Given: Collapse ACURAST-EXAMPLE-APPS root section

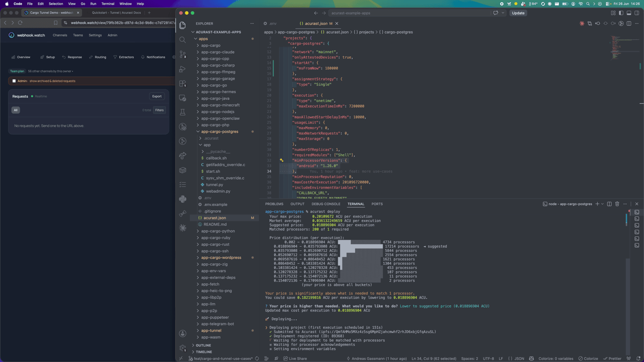Looking at the screenshot, I should coord(193,32).
